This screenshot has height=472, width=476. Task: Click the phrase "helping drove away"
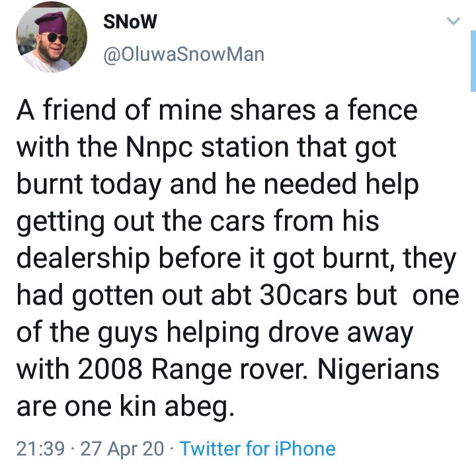coord(290,333)
